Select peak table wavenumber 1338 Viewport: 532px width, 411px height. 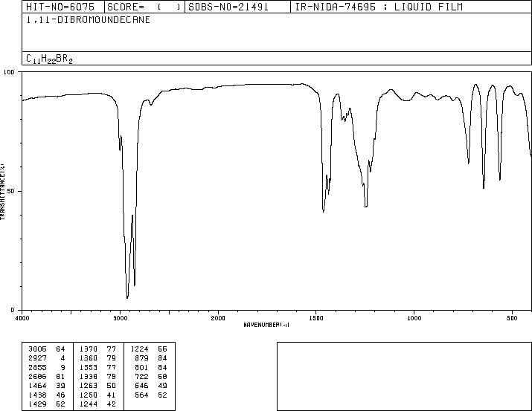click(89, 376)
